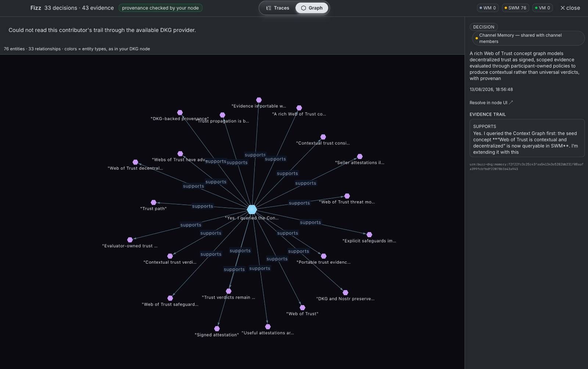Click the VM 0 memory badge

point(542,8)
